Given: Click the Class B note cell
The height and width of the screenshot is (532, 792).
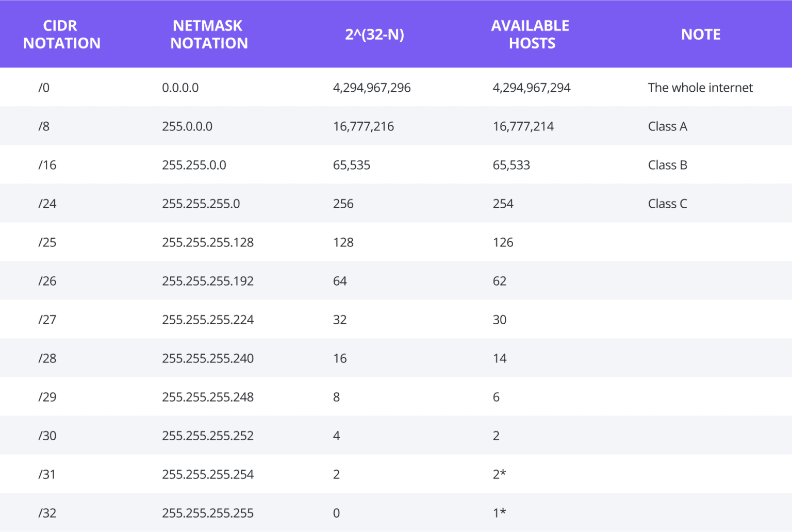Looking at the screenshot, I should click(x=667, y=164).
